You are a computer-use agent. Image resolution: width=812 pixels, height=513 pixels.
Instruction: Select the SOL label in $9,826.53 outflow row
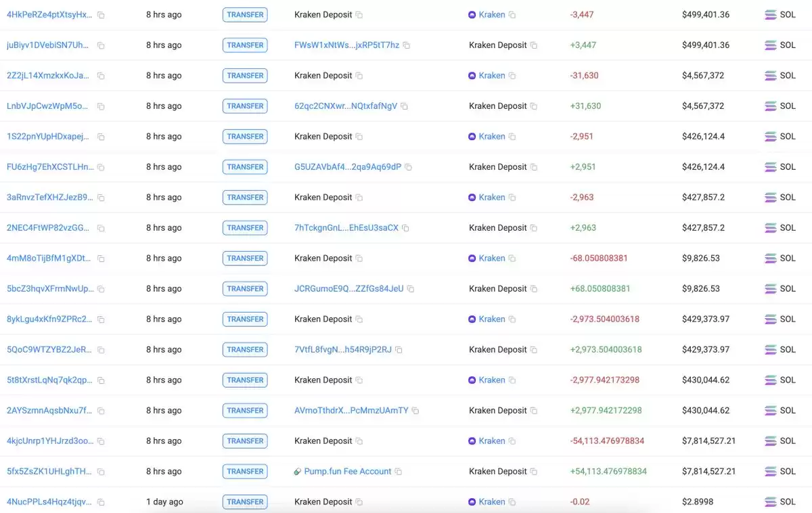coord(788,259)
